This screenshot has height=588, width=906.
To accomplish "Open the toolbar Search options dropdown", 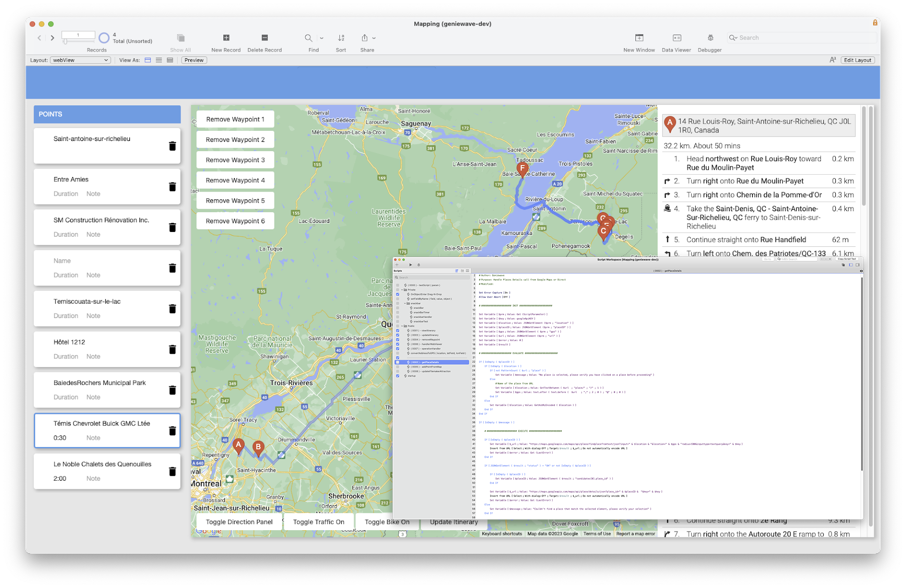I will click(x=733, y=38).
